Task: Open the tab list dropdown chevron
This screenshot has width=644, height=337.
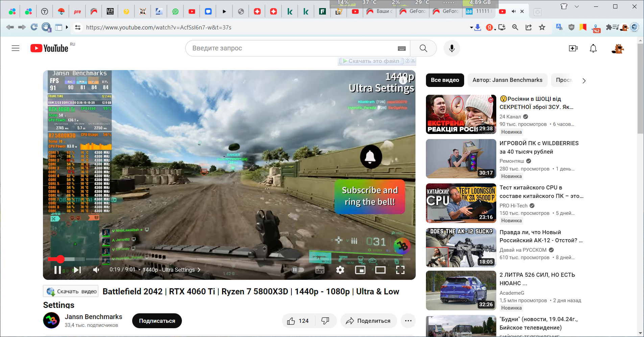Action: [x=576, y=6]
